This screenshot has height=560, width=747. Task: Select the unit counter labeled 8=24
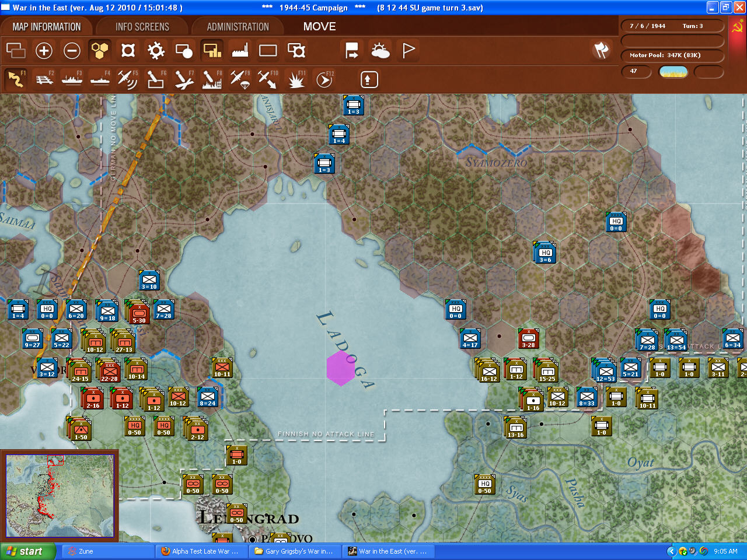tap(208, 397)
